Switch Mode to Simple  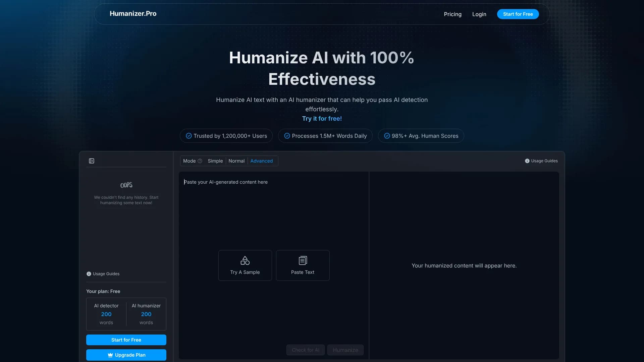[x=215, y=161]
